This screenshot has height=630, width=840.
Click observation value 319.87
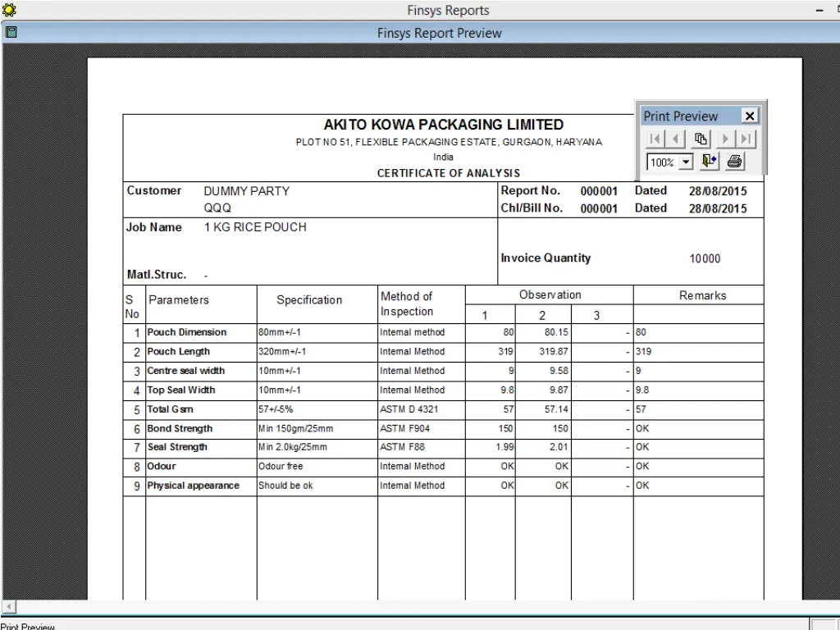(x=554, y=351)
